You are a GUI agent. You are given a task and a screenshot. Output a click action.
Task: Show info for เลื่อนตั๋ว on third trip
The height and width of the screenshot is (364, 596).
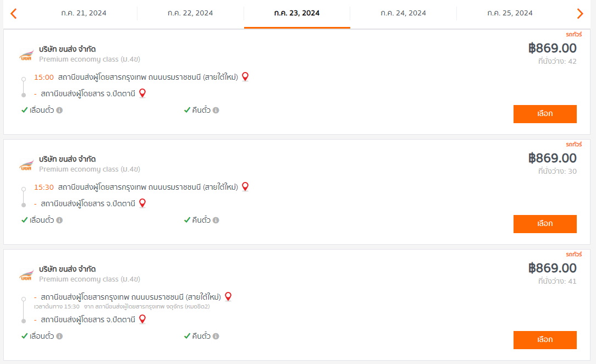(x=59, y=336)
